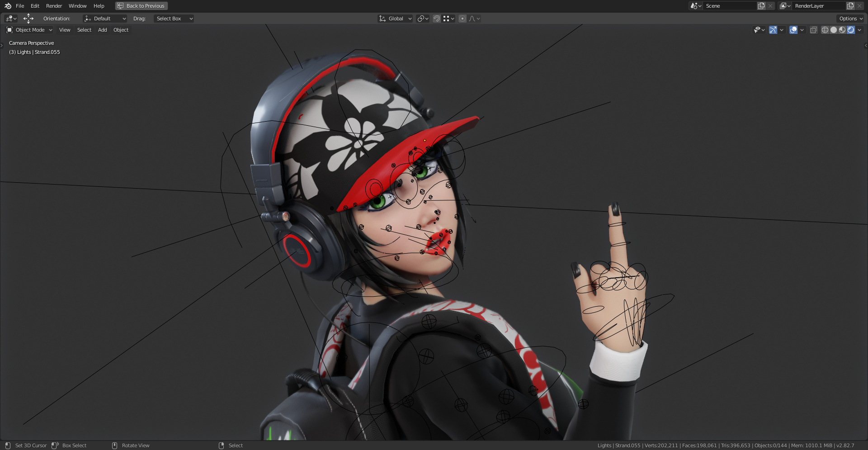The width and height of the screenshot is (868, 450).
Task: Open the View menu in viewport header
Action: pos(65,30)
